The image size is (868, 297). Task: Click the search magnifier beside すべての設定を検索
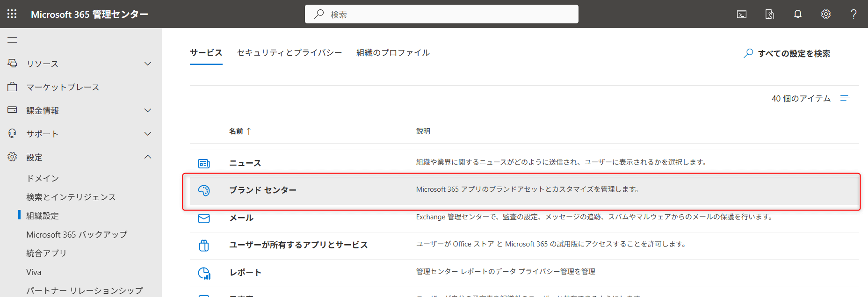point(748,53)
